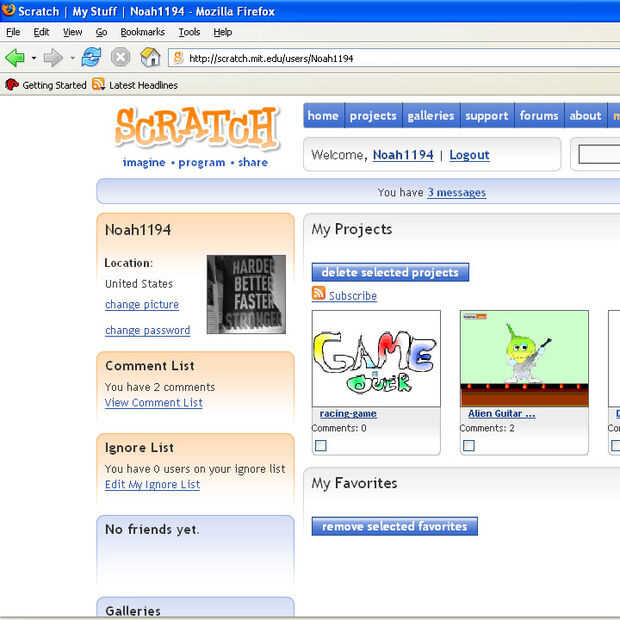Open the View menu
Screen dimensions: 620x620
pos(72,32)
